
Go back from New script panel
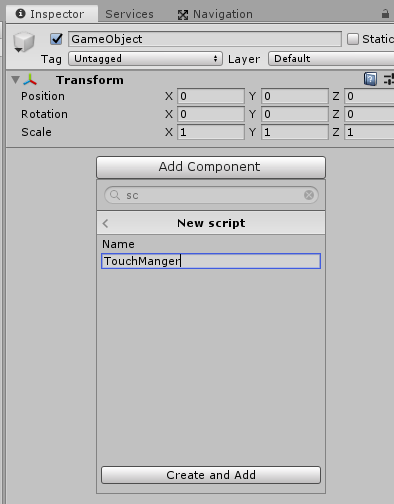pos(106,223)
